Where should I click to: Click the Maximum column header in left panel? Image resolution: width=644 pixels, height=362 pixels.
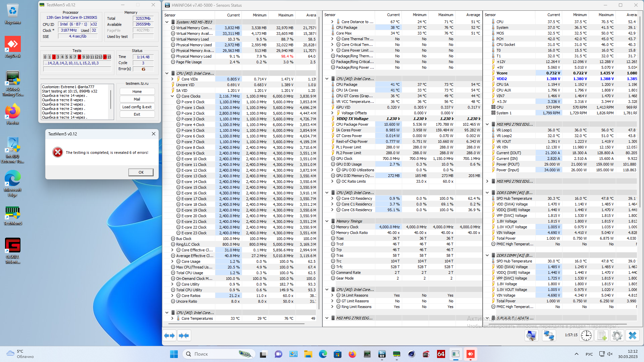tap(285, 15)
